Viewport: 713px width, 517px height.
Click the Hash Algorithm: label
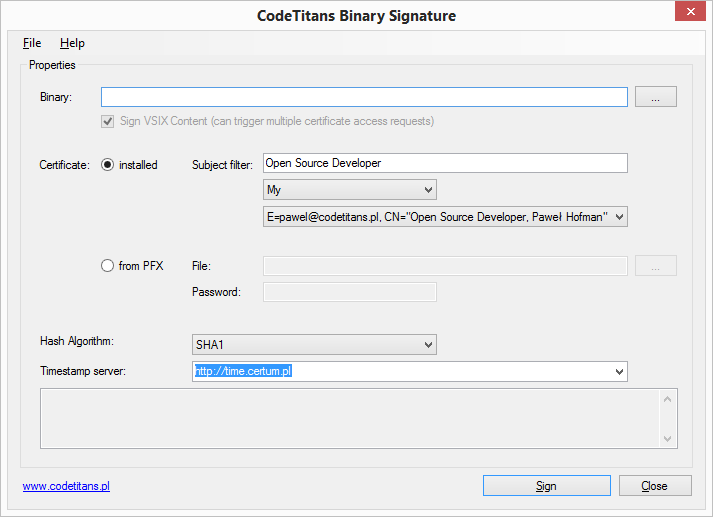[x=77, y=341]
